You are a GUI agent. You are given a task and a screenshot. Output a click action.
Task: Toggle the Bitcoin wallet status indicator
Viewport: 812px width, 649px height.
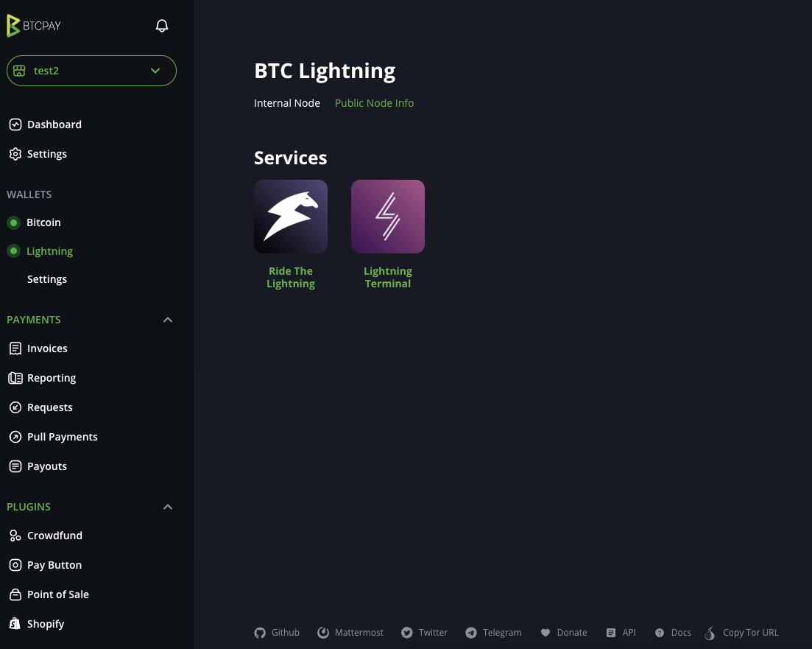[x=13, y=222]
